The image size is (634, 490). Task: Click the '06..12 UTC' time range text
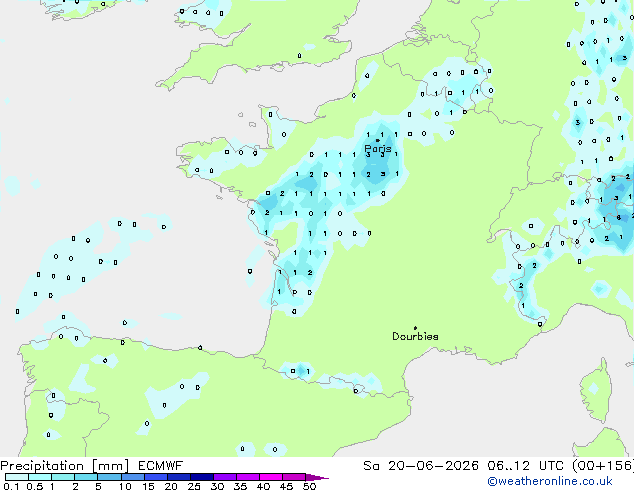(x=525, y=466)
